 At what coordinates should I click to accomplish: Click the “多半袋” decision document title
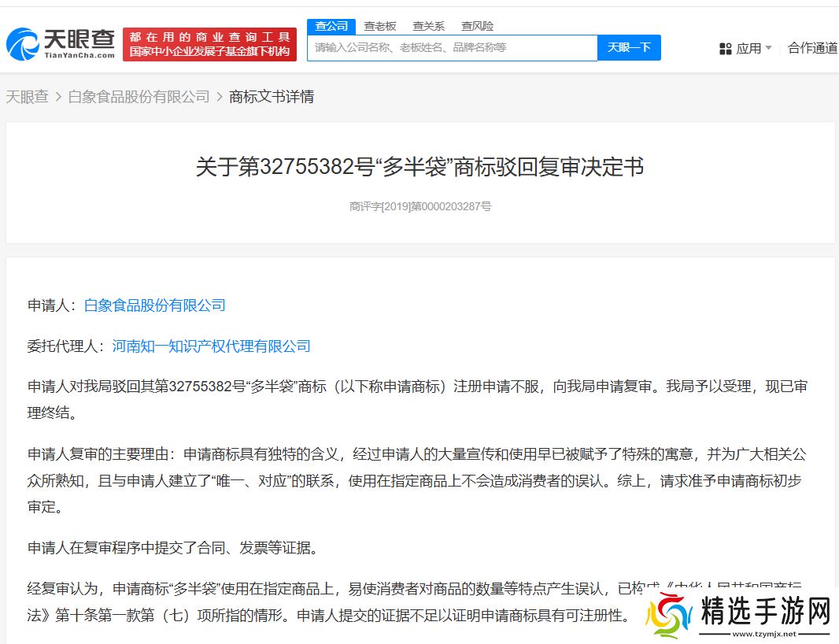(420, 167)
